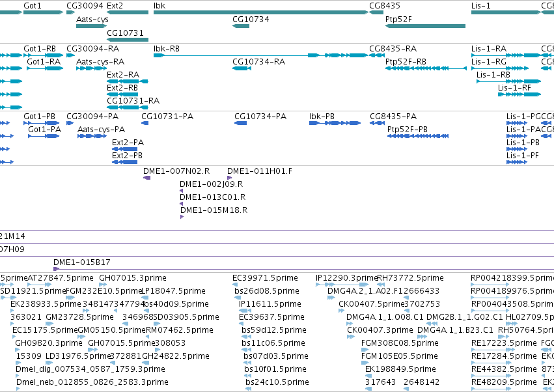This screenshot has width=554, height=392.
Task: Select EST LP18047.5prime
Action: (146, 298)
